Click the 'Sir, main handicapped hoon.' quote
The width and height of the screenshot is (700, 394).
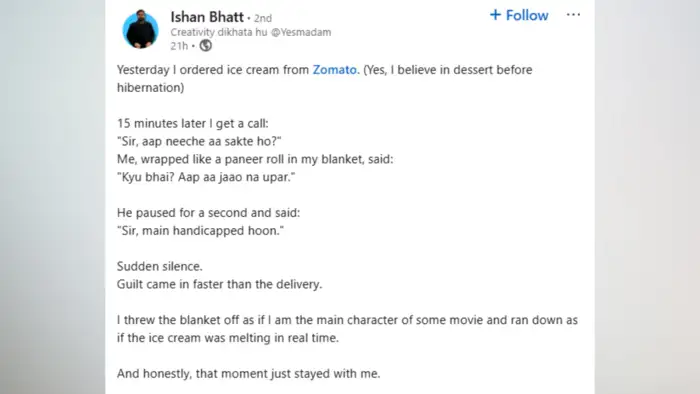(200, 231)
